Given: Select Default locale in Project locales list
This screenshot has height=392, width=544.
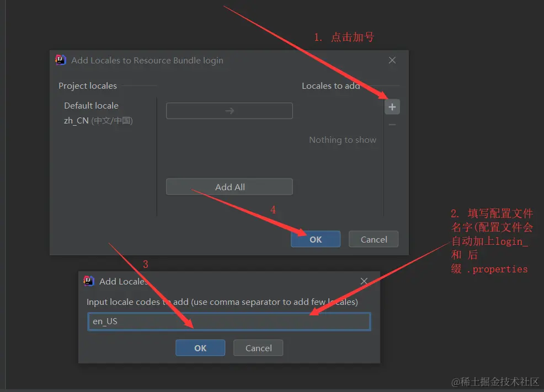Looking at the screenshot, I should [91, 106].
